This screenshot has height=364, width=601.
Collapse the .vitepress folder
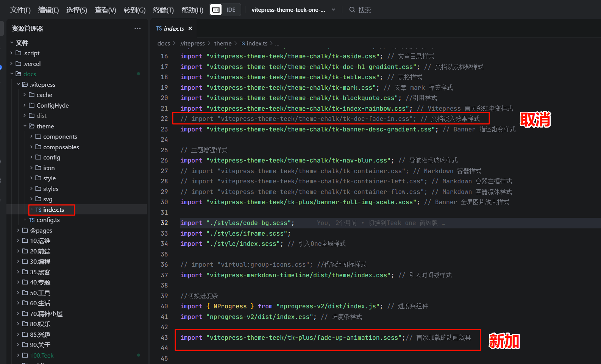click(x=18, y=84)
